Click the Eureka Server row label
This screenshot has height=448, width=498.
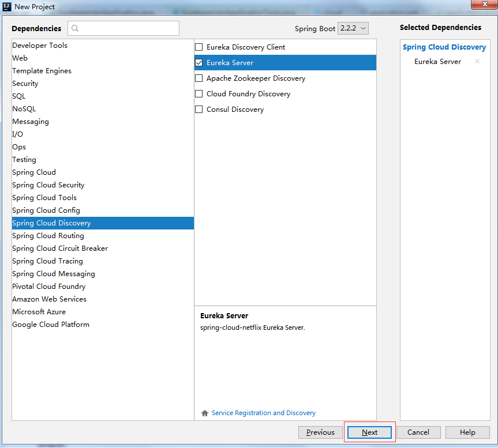230,62
